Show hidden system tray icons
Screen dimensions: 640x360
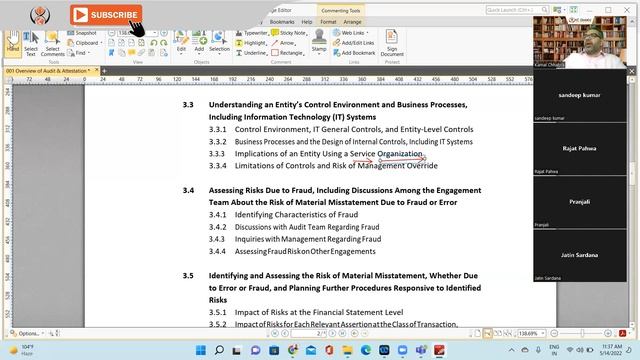click(x=511, y=350)
